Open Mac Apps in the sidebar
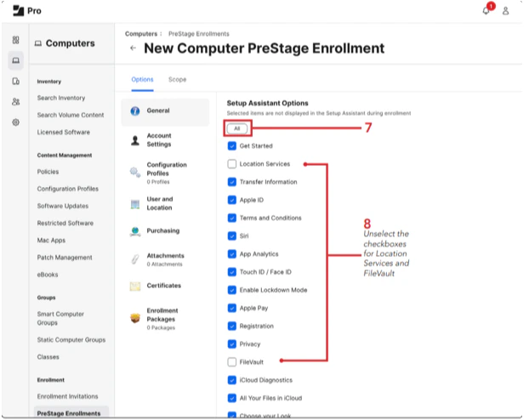529x420 pixels. tap(51, 241)
